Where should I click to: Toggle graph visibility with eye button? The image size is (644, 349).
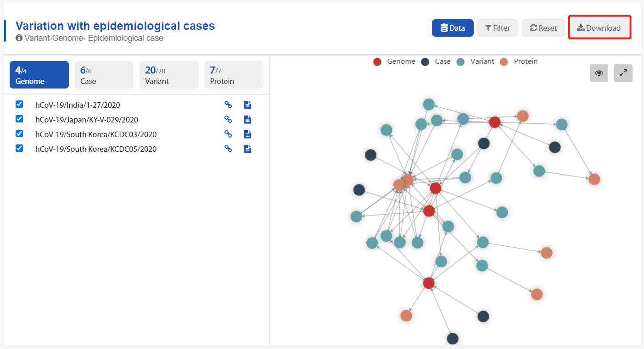coord(599,73)
